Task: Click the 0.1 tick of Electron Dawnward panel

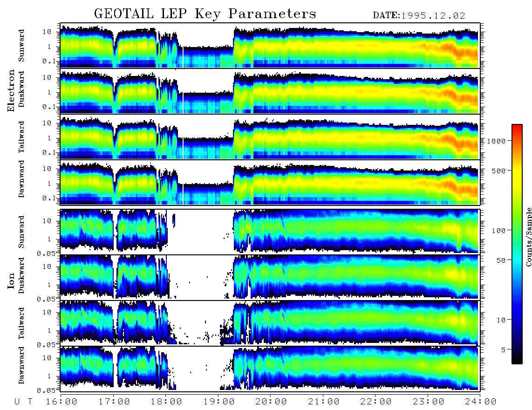Action: point(50,198)
